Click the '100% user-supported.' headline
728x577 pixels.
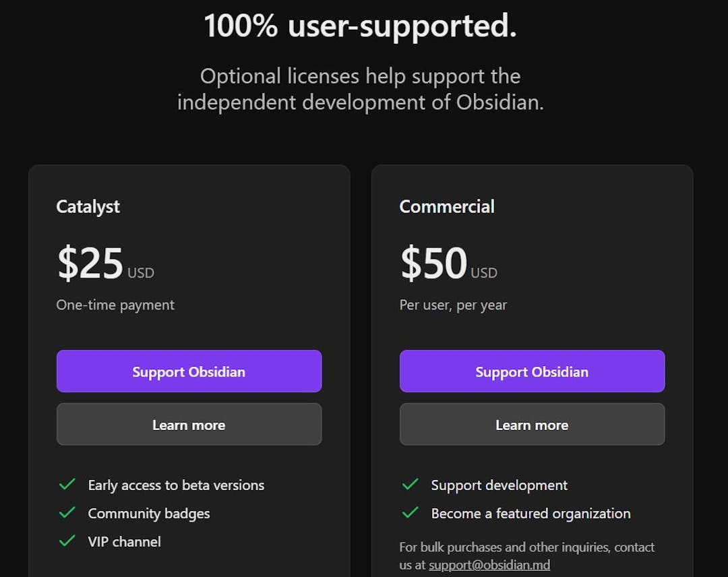[x=361, y=26]
